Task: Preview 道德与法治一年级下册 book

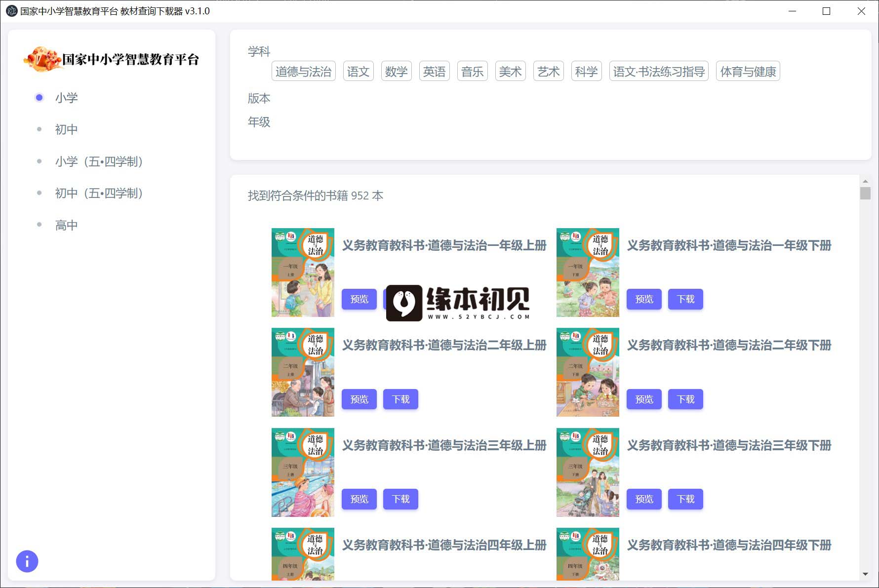Action: (x=644, y=299)
